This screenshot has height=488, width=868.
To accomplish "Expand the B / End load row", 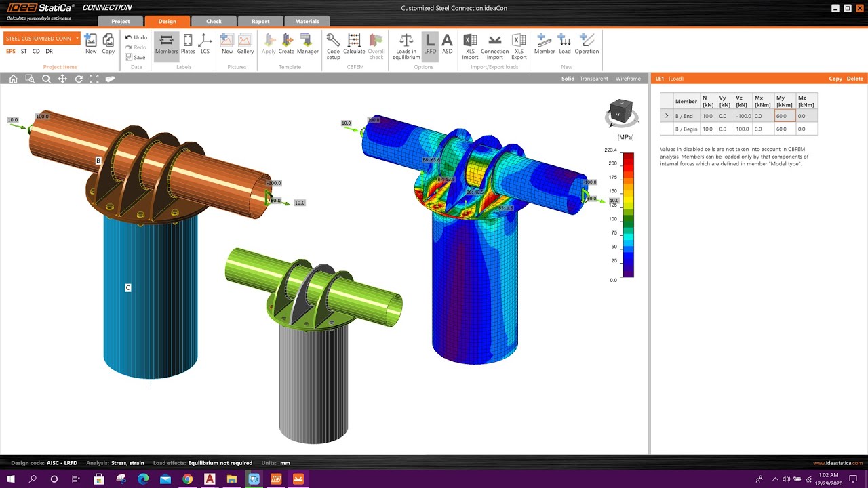I will click(667, 115).
